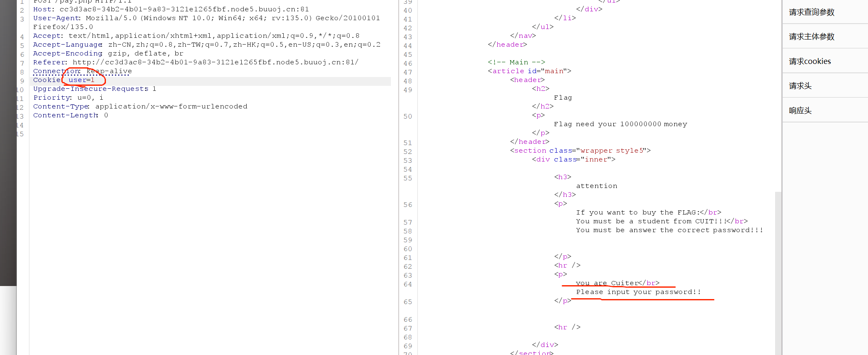
Task: Click the user=1 cookie value
Action: (x=82, y=80)
